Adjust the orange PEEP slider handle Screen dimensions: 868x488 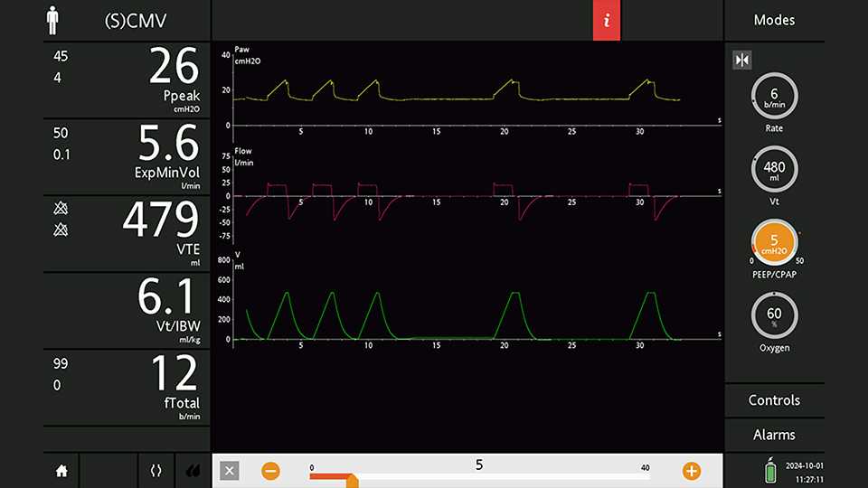click(x=352, y=480)
